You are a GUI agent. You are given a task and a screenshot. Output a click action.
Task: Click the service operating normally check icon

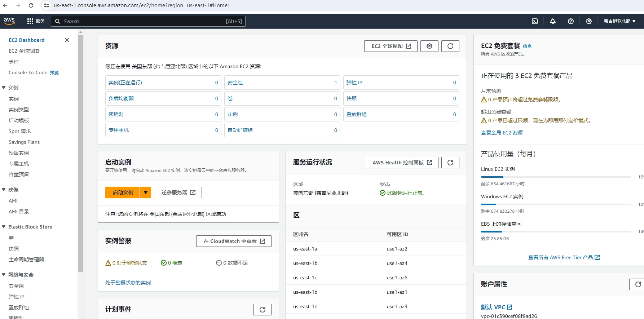383,193
